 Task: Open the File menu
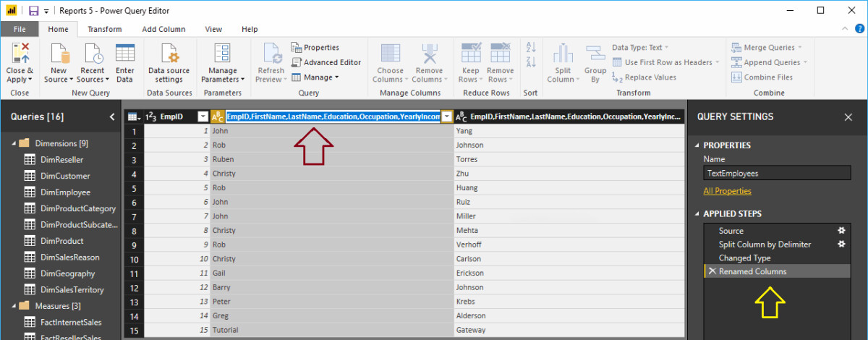tap(20, 29)
